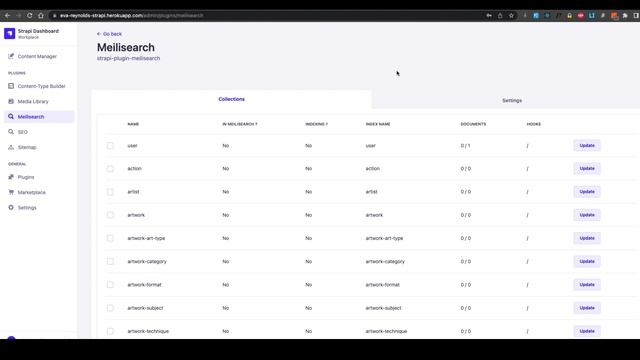This screenshot has width=640, height=360.
Task: Open Settings under General in the sidebar
Action: 23,208
